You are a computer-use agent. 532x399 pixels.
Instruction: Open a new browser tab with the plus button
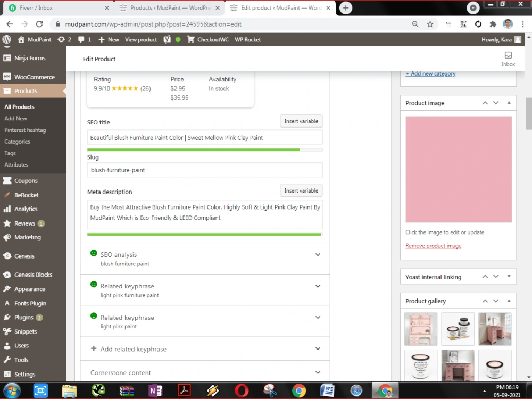point(345,8)
